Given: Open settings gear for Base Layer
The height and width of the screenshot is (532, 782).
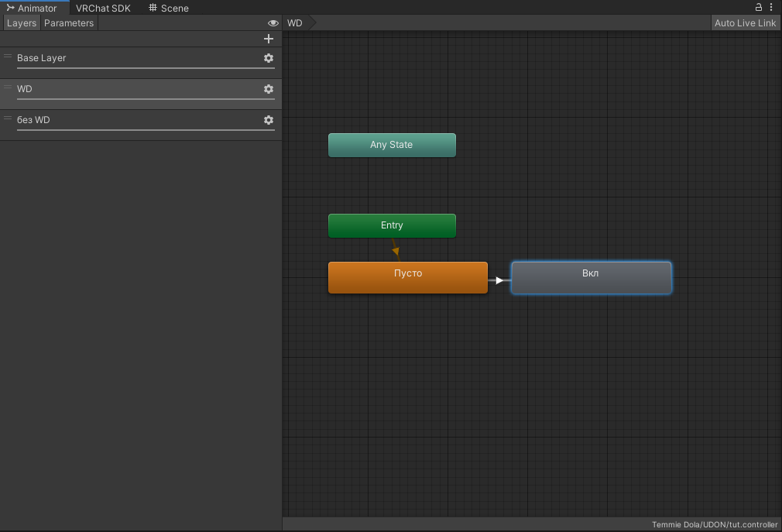Looking at the screenshot, I should click(x=269, y=58).
